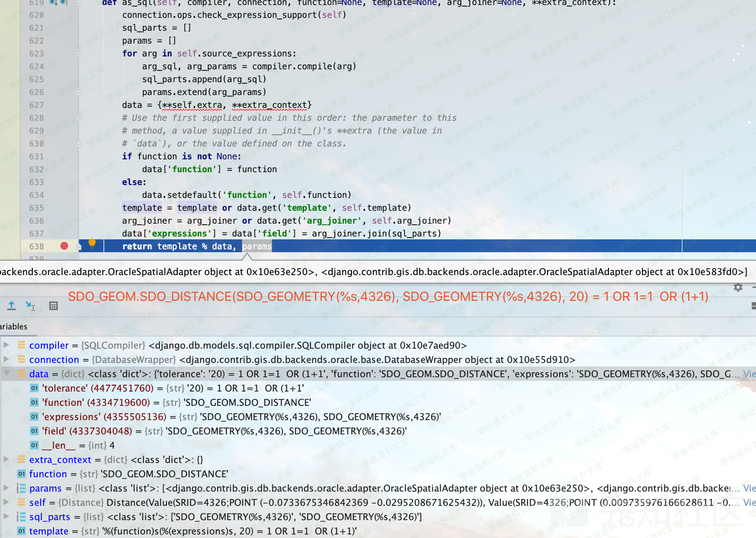Image resolution: width=756 pixels, height=538 pixels.
Task: Click the string type icon beside the template variable
Action: (21, 531)
